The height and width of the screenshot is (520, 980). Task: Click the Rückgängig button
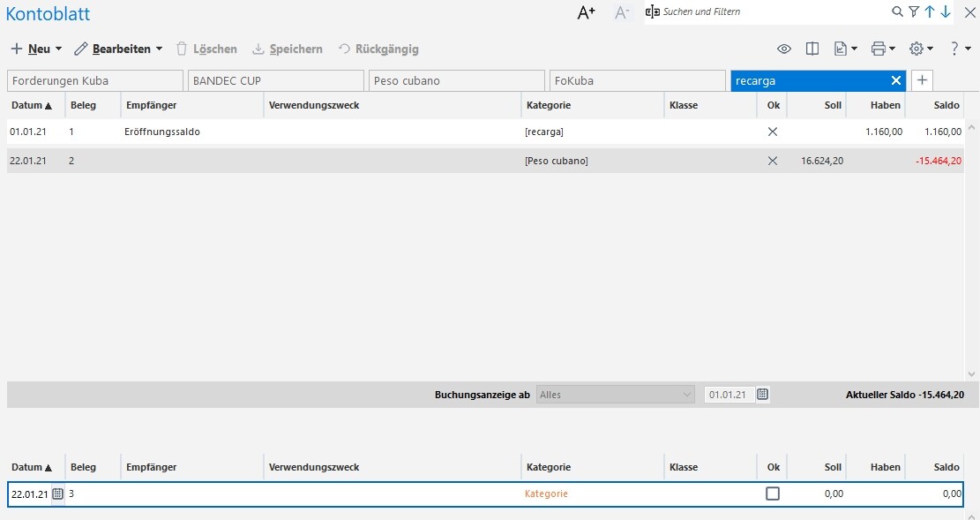click(378, 49)
